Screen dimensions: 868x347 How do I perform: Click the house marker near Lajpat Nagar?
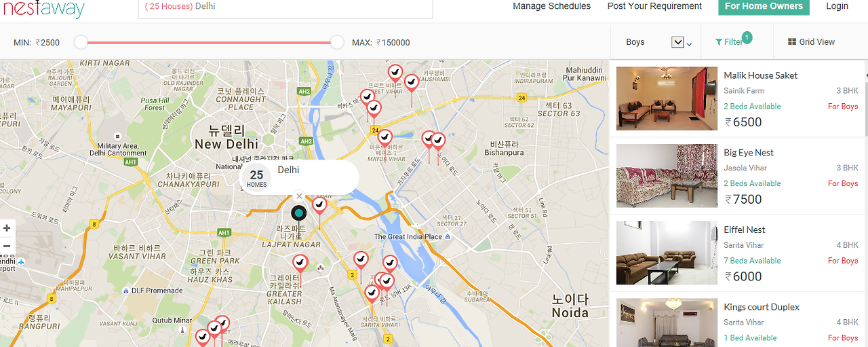pyautogui.click(x=319, y=205)
